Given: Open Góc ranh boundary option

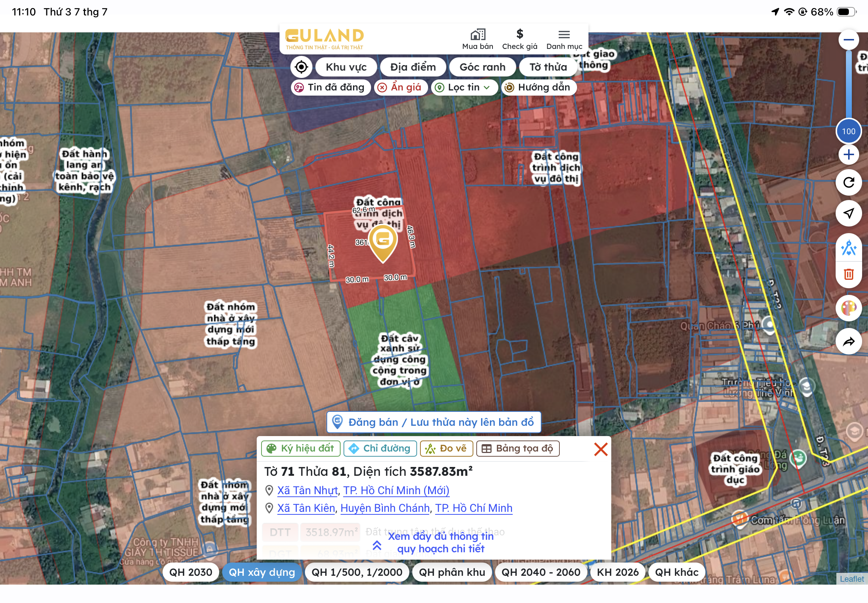Looking at the screenshot, I should (x=482, y=67).
